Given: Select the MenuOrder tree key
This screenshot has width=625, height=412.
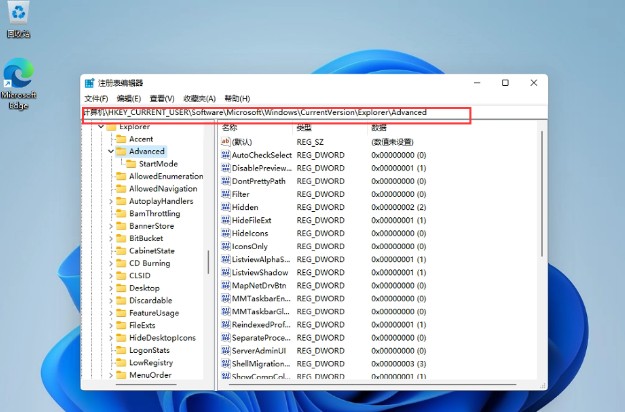Looking at the screenshot, I should coord(150,375).
